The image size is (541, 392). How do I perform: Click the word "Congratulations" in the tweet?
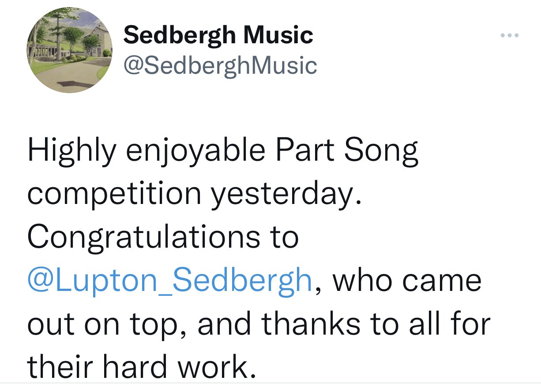point(144,237)
